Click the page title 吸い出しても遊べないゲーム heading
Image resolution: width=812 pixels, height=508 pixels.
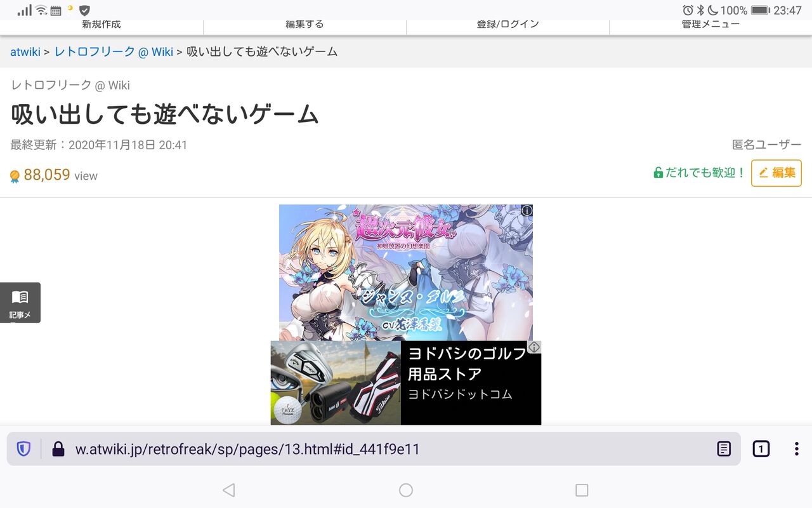click(164, 114)
